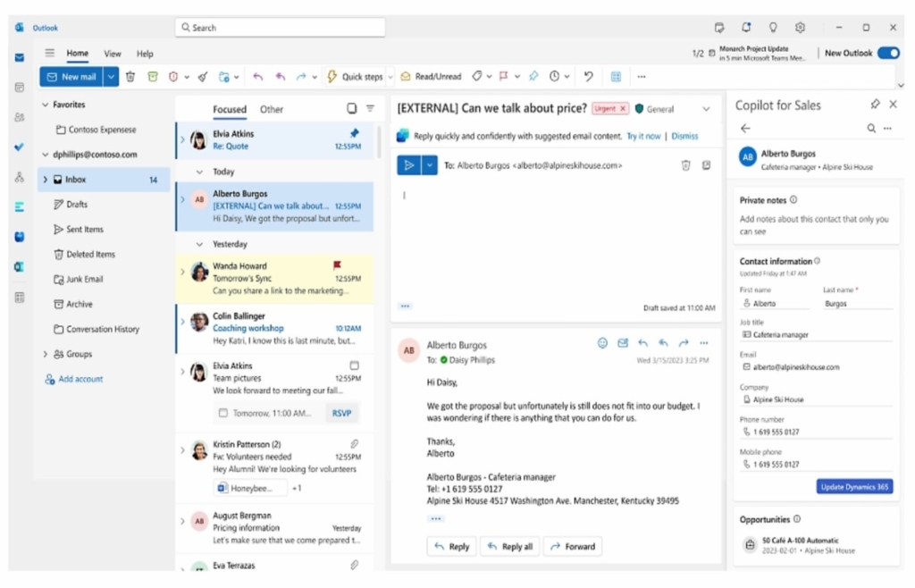Open the View menu
The width and height of the screenshot is (915, 588).
pyautogui.click(x=112, y=53)
